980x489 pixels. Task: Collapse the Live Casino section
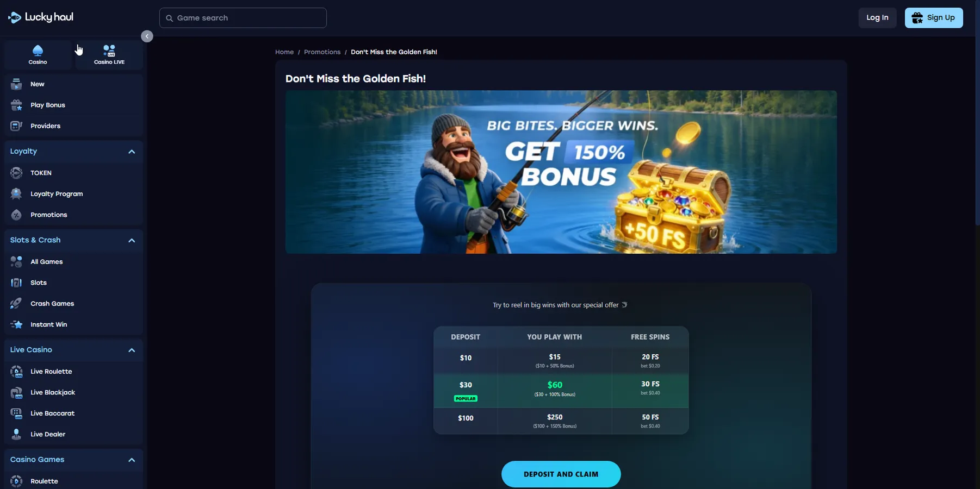tap(132, 350)
